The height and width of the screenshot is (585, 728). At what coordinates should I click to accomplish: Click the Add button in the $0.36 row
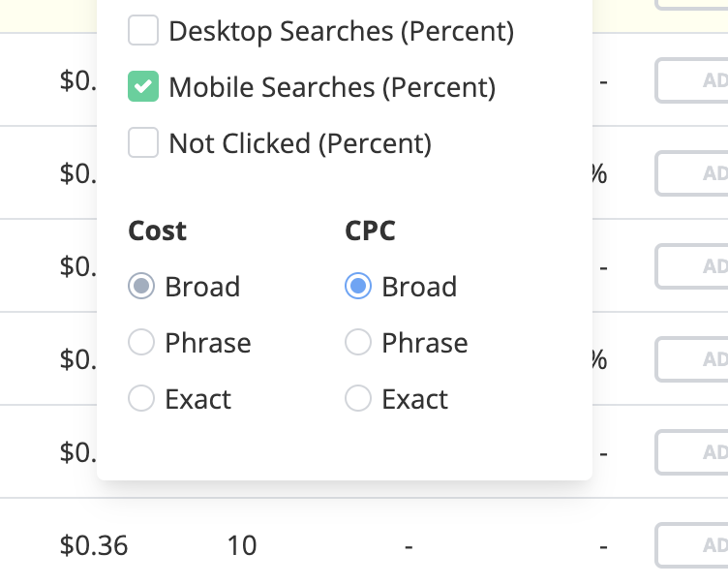693,545
